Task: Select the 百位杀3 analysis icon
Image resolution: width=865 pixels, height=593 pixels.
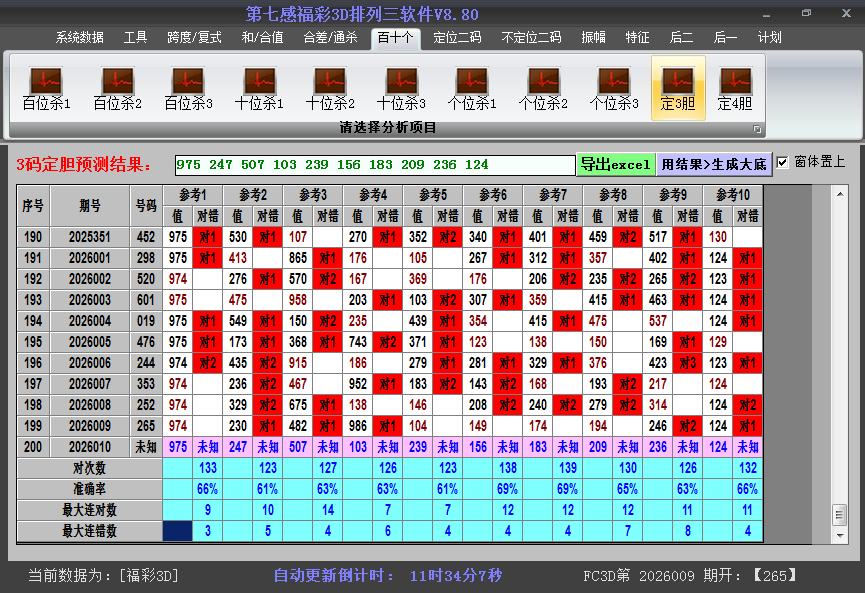Action: 188,88
